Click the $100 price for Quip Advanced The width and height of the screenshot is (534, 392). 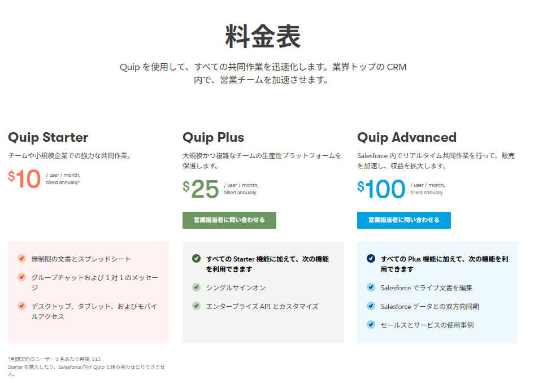click(x=380, y=189)
